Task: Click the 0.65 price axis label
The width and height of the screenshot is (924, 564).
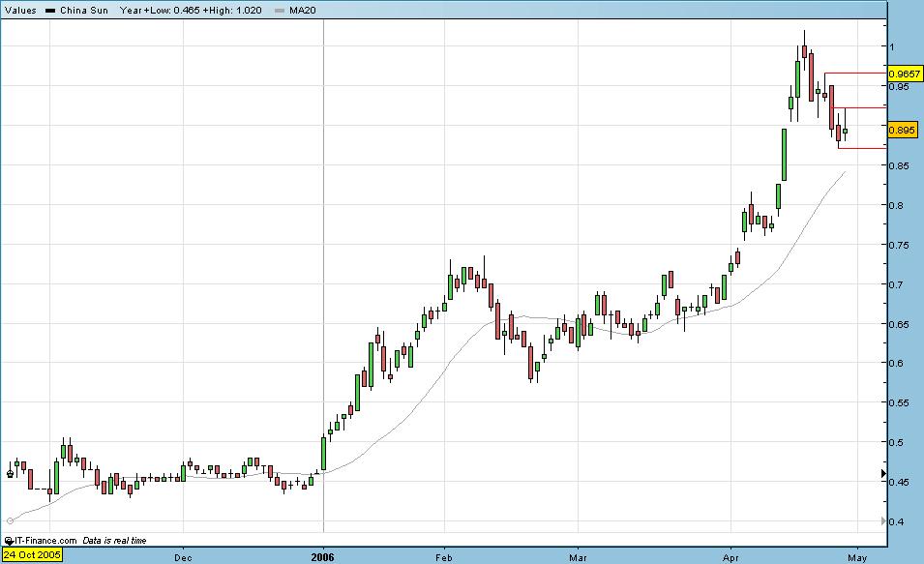Action: coord(899,323)
